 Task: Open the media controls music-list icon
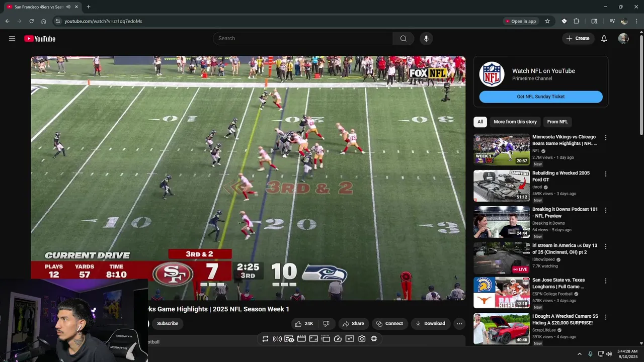click(612, 21)
